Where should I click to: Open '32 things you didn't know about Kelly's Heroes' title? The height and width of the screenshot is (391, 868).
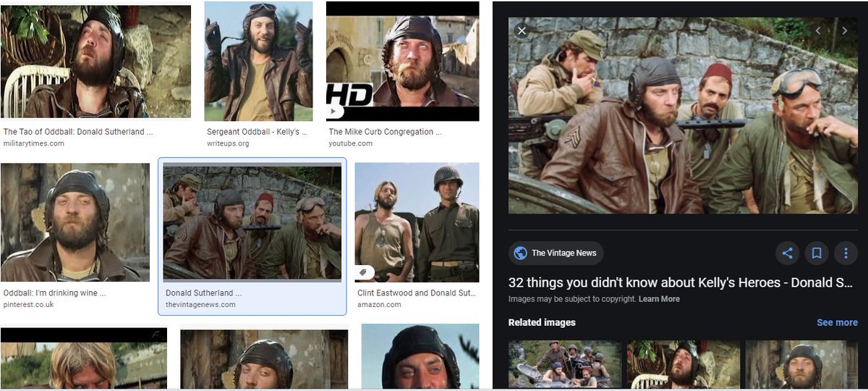(681, 282)
